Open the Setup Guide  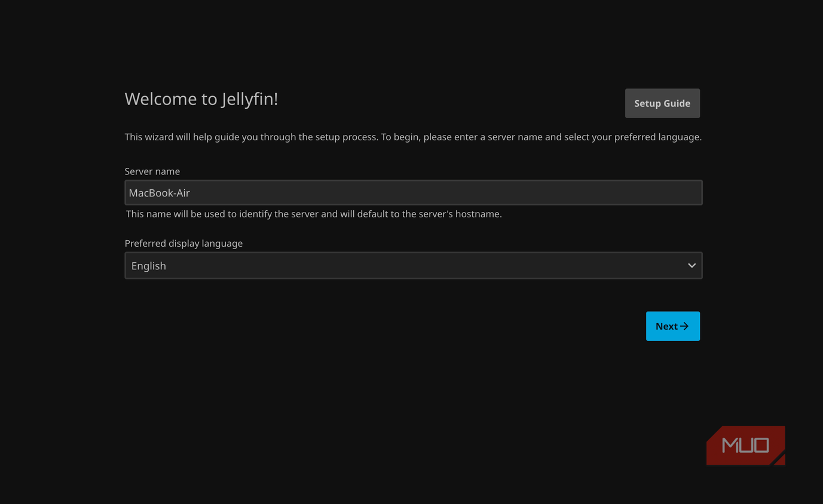(x=662, y=103)
